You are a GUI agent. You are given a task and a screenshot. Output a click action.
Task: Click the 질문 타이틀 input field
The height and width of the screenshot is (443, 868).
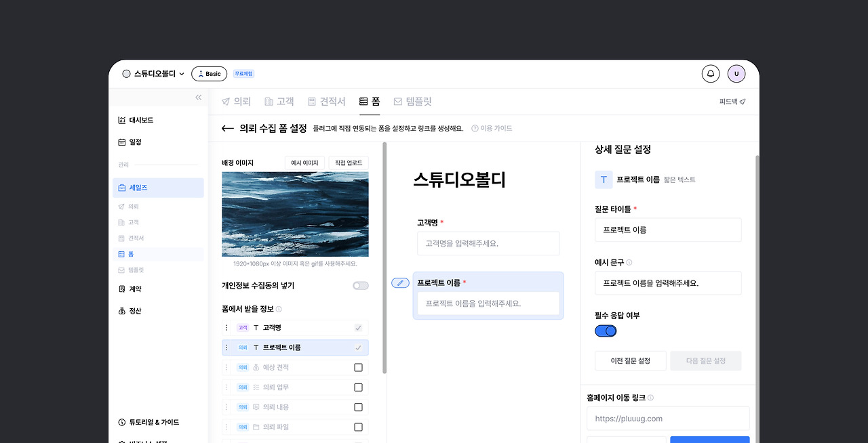[x=668, y=230]
